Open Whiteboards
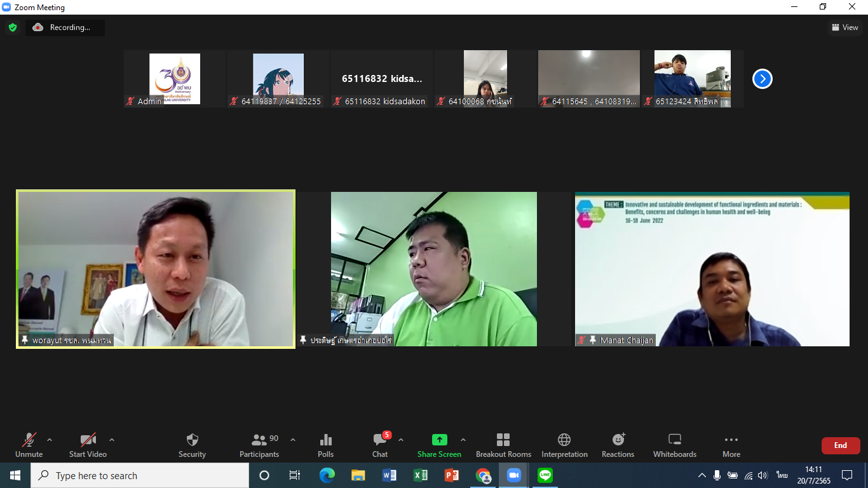This screenshot has width=868, height=488. (675, 445)
